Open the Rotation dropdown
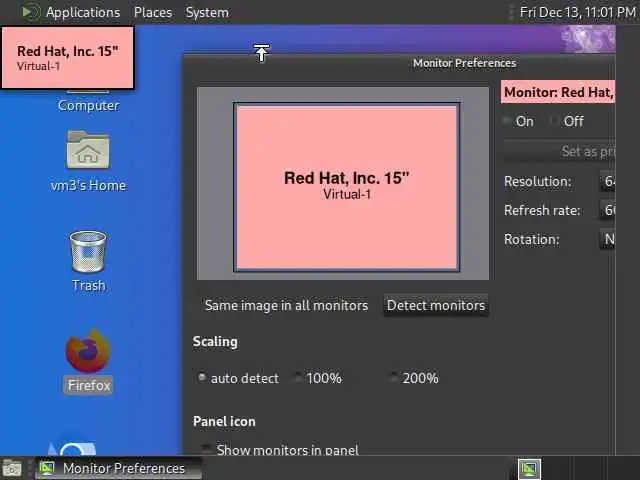The image size is (640, 480). (607, 239)
